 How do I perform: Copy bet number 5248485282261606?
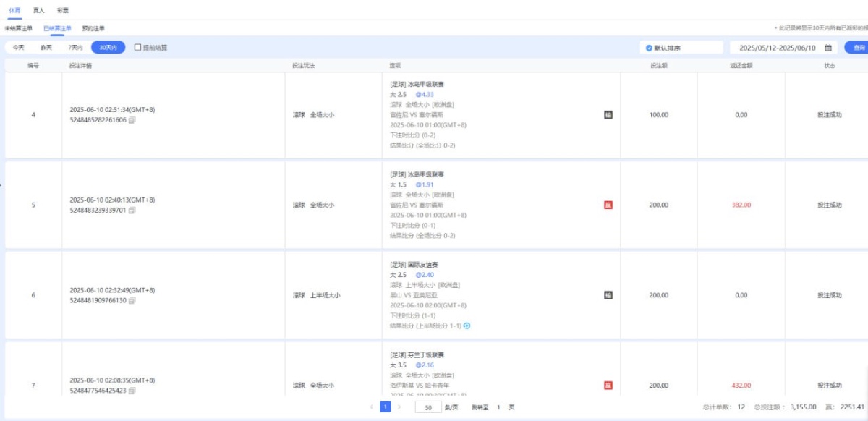click(132, 120)
